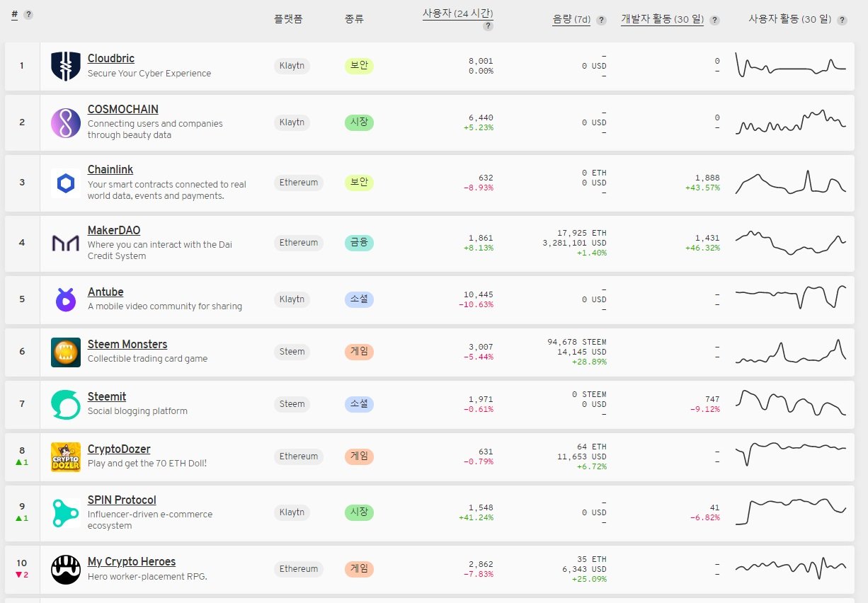Select Klaytn tag in COSMOCHAIN row
Image resolution: width=868 pixels, height=603 pixels.
(292, 122)
